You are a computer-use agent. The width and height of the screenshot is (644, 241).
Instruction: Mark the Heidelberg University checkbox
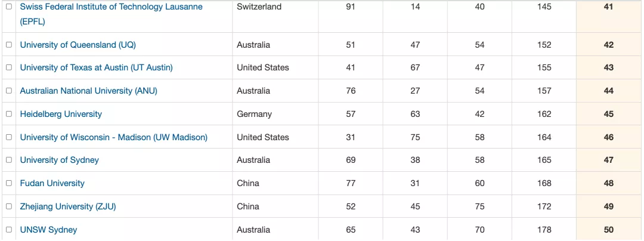click(x=9, y=114)
